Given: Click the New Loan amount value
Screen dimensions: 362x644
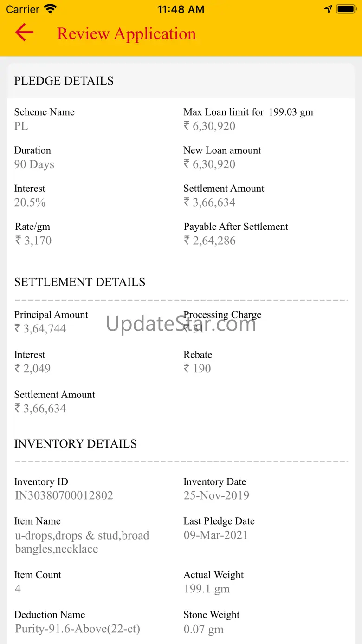Looking at the screenshot, I should click(x=209, y=164).
